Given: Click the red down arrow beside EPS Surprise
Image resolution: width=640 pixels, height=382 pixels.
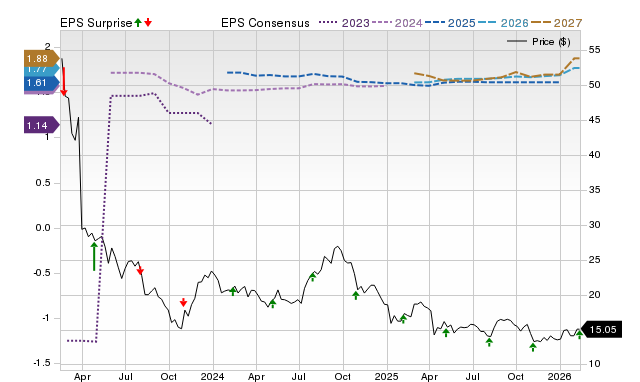Looking at the screenshot, I should (148, 23).
